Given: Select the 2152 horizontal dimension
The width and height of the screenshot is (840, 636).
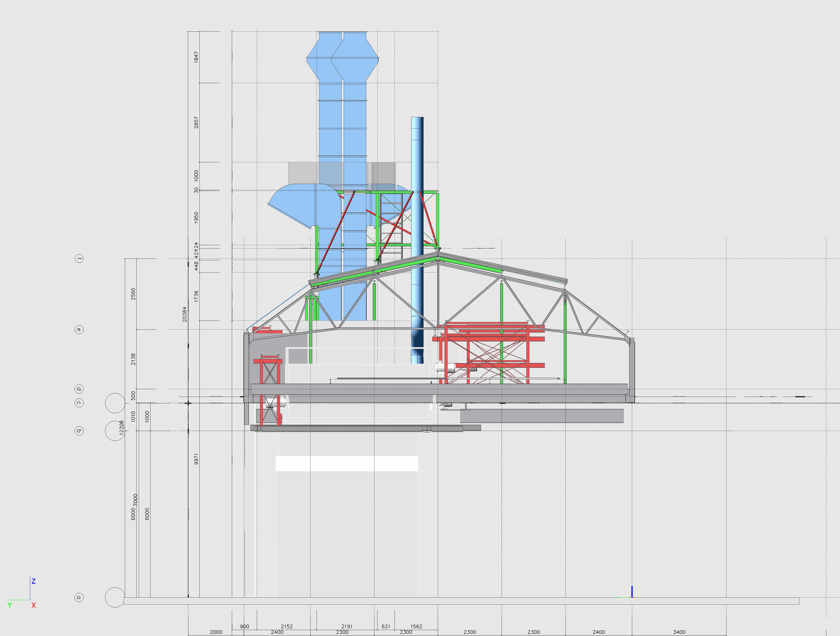Looking at the screenshot, I should tap(287, 626).
